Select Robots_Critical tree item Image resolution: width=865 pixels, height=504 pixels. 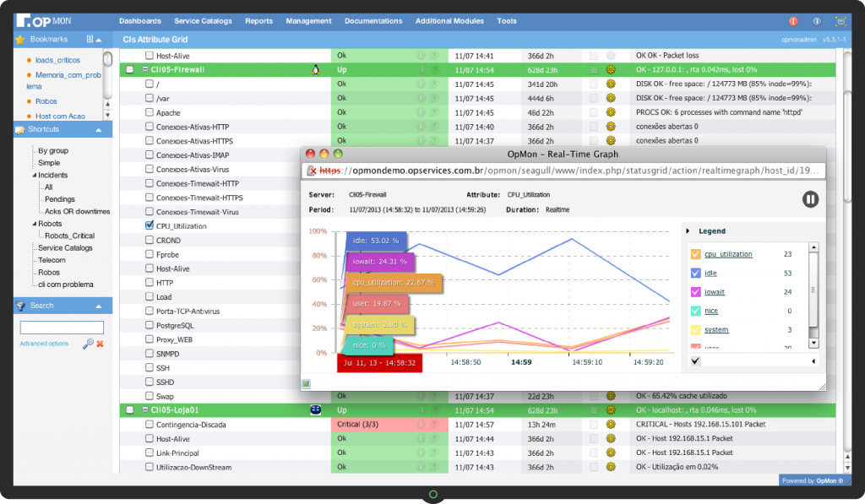[x=69, y=236]
